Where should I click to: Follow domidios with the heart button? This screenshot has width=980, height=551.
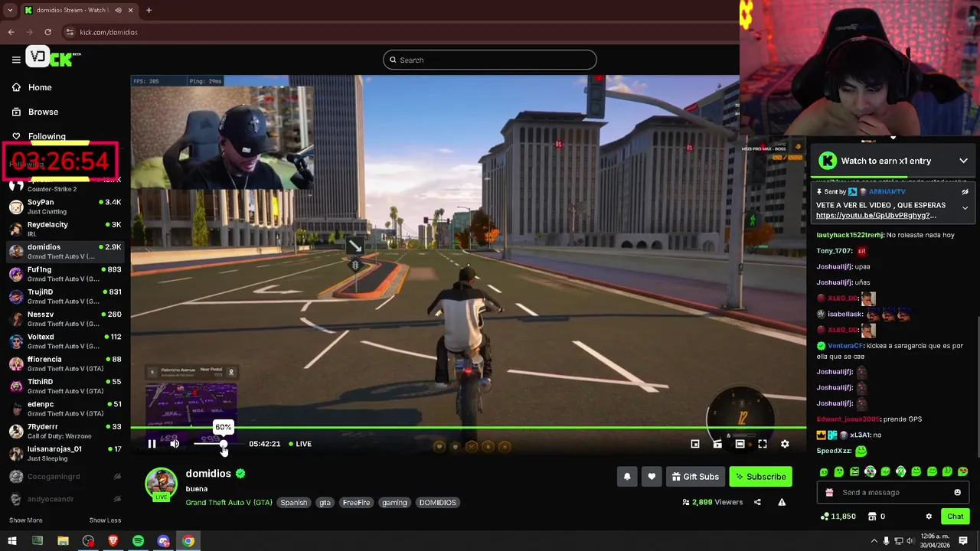652,477
